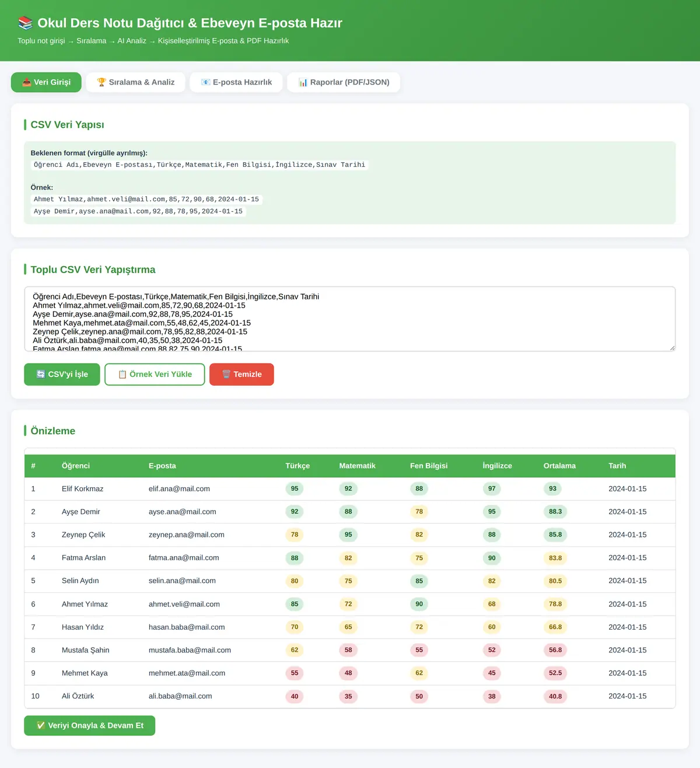This screenshot has width=700, height=768.
Task: Click the Önizleme section heading
Action: pyautogui.click(x=52, y=431)
